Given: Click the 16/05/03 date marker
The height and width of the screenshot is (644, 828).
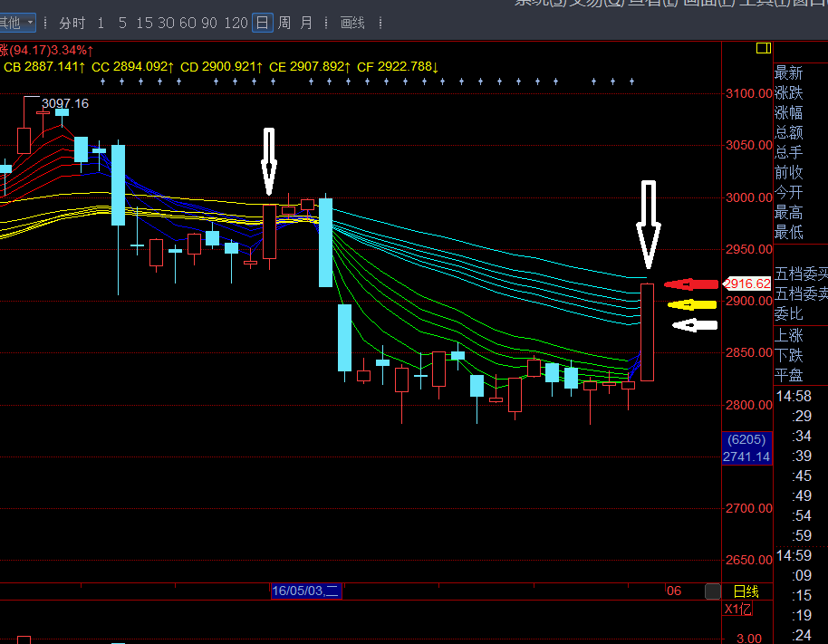Looking at the screenshot, I should point(306,591).
